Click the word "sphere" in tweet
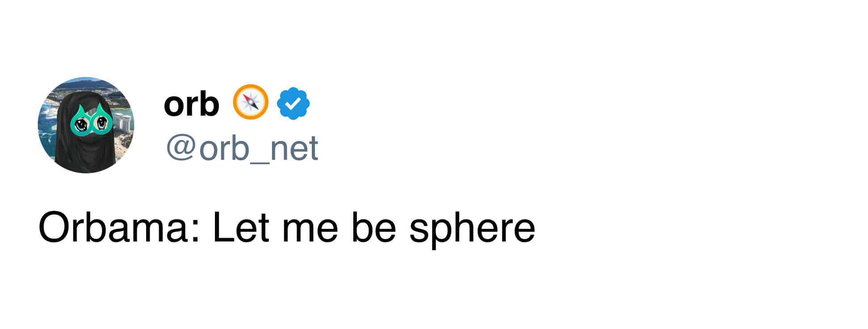868x329 pixels. click(x=472, y=229)
